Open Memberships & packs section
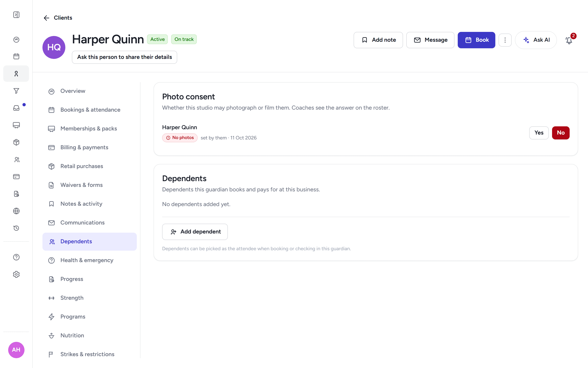 click(89, 129)
